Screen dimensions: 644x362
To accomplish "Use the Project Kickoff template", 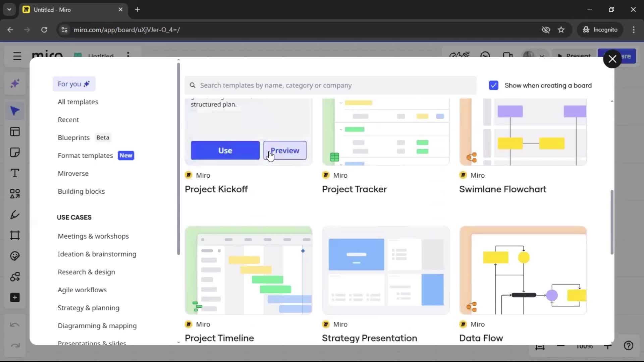I will tap(225, 150).
